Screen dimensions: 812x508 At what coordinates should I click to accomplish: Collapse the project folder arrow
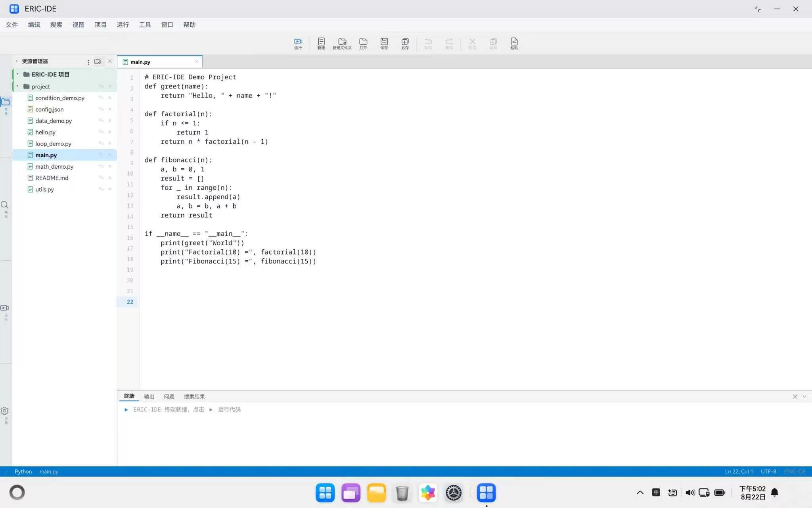coord(17,86)
